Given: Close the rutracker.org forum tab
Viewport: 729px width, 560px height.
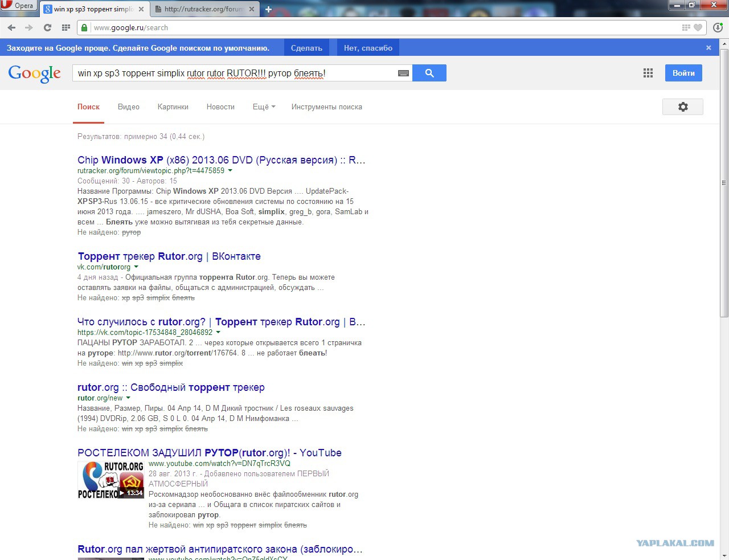Looking at the screenshot, I should coord(251,9).
